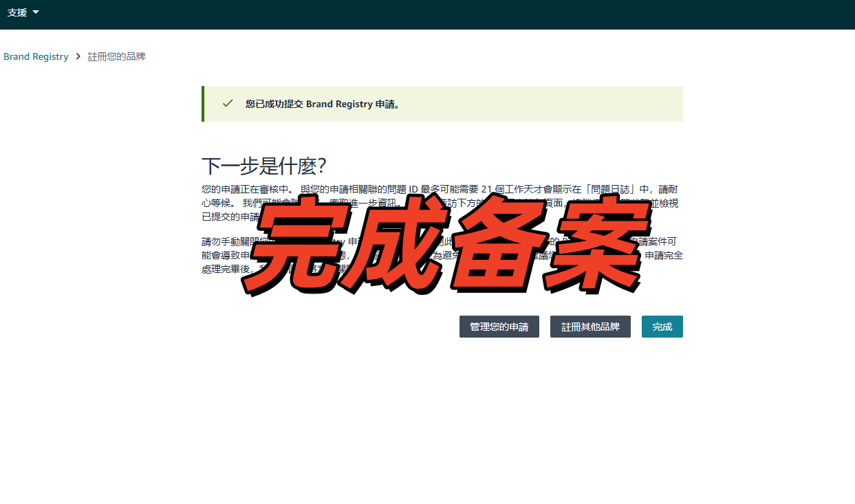Click the green success checkmark icon

click(228, 104)
